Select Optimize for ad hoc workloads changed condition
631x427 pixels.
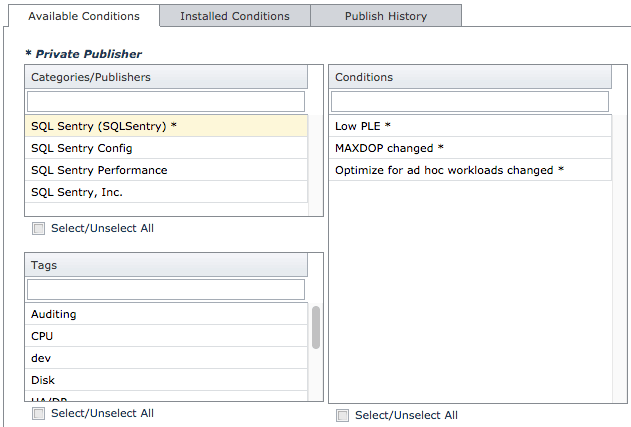470,170
